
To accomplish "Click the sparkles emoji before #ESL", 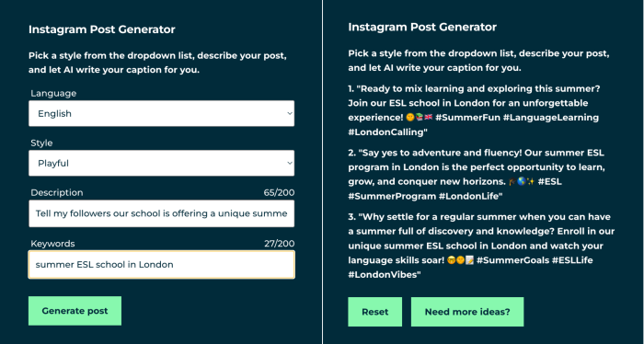I will coord(531,181).
